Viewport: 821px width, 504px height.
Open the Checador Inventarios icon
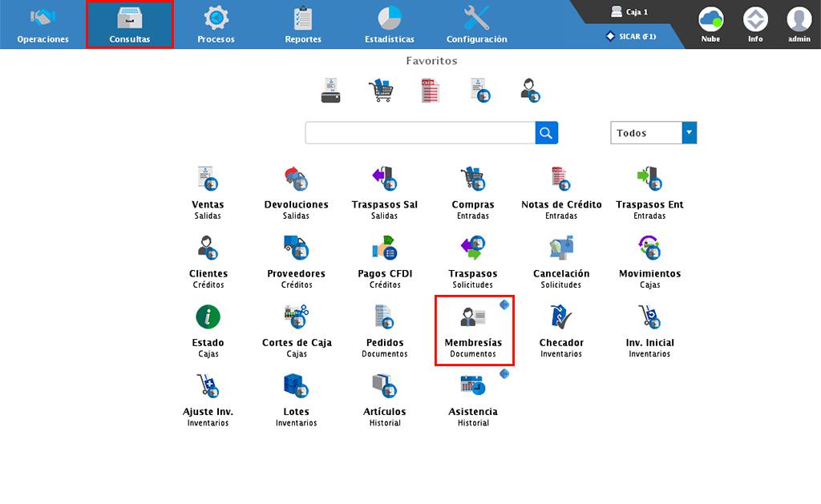[x=561, y=318]
